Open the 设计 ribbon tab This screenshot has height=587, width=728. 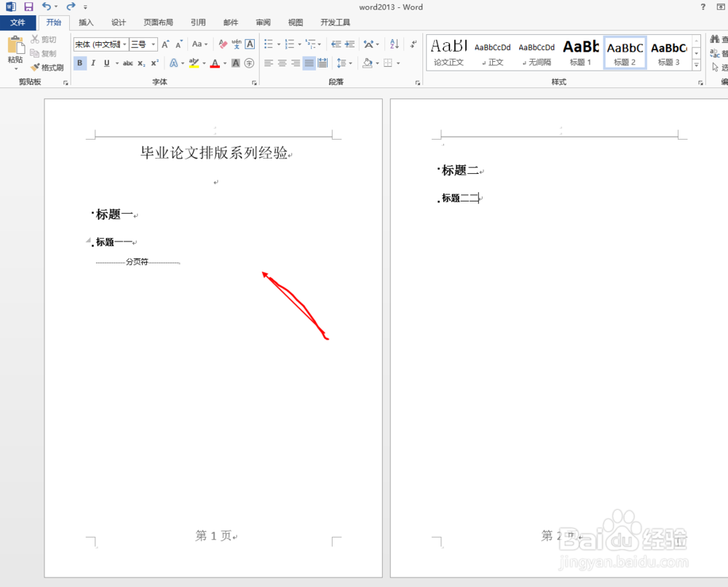119,23
